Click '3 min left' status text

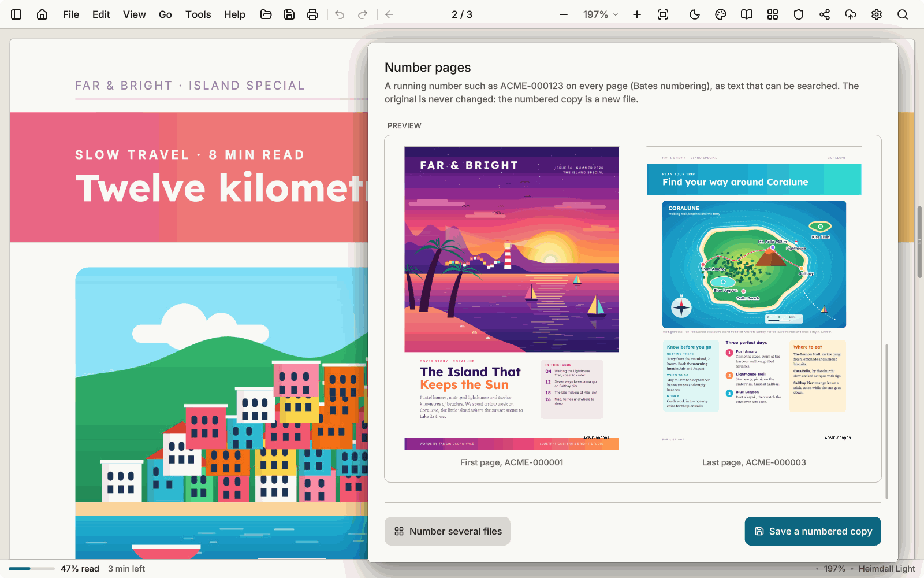click(x=126, y=569)
